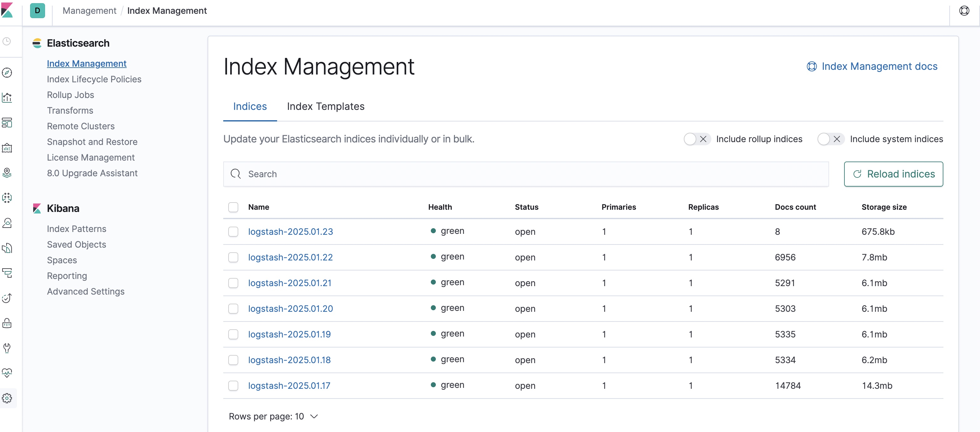This screenshot has height=432, width=980.
Task: Open License Management menu item
Action: point(90,157)
